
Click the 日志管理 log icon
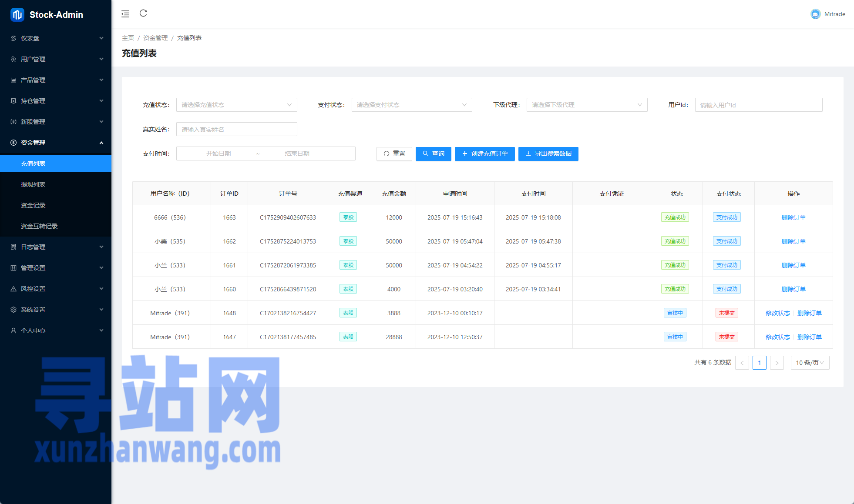tap(13, 247)
